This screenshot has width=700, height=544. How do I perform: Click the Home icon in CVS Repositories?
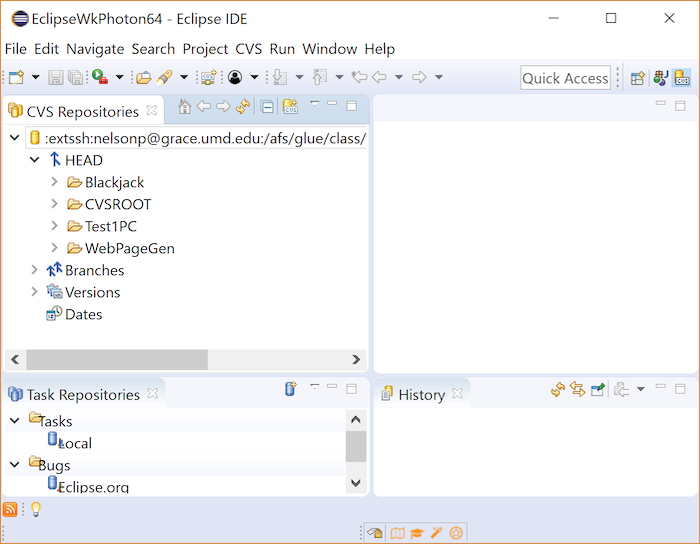[184, 107]
